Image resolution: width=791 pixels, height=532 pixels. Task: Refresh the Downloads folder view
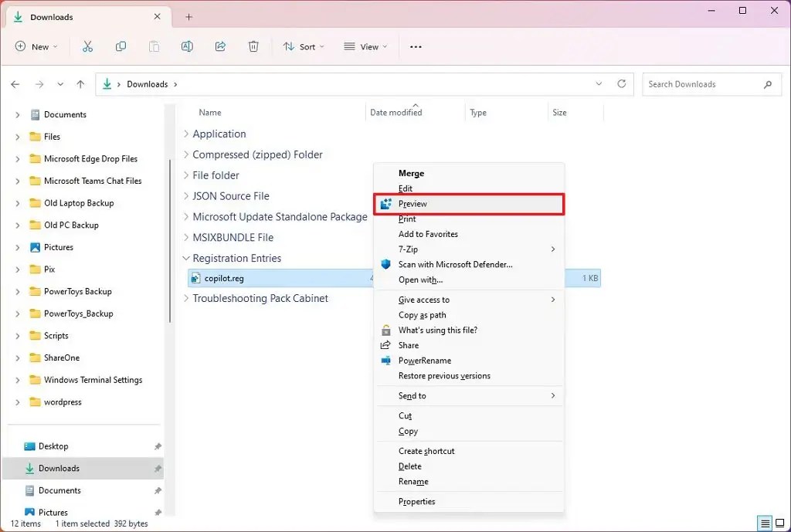[622, 84]
